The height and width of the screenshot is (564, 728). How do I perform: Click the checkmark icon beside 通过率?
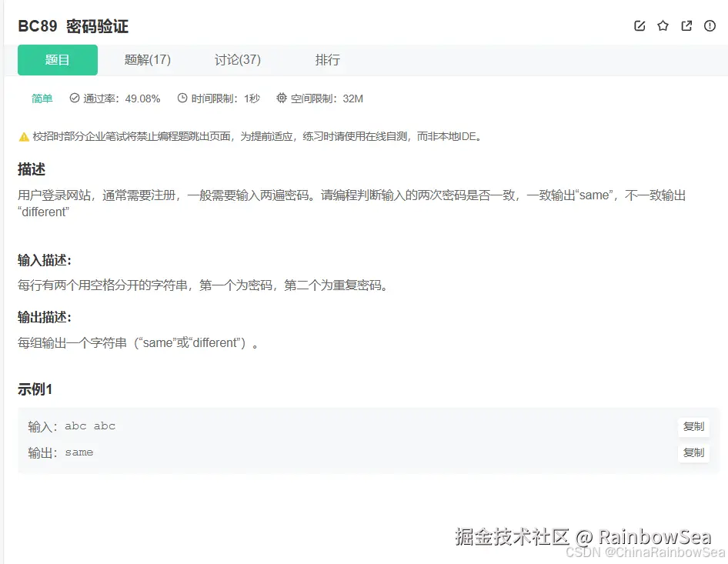72,98
